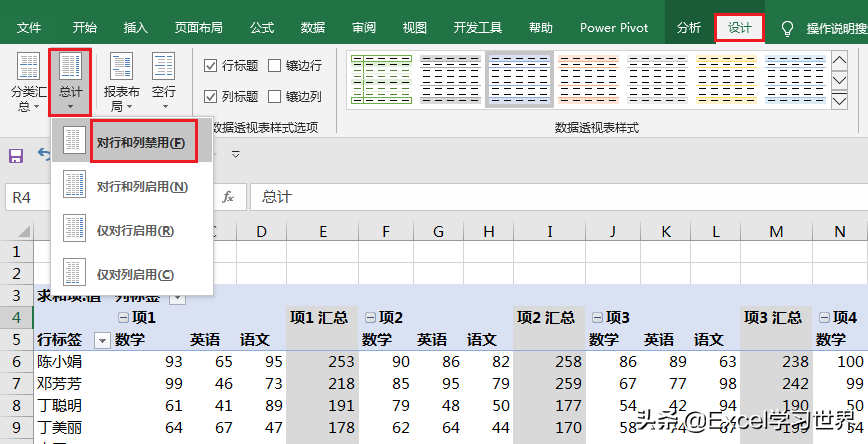Click the icon beside 对行和列启用
Screen dimensions: 868x444
click(x=74, y=184)
